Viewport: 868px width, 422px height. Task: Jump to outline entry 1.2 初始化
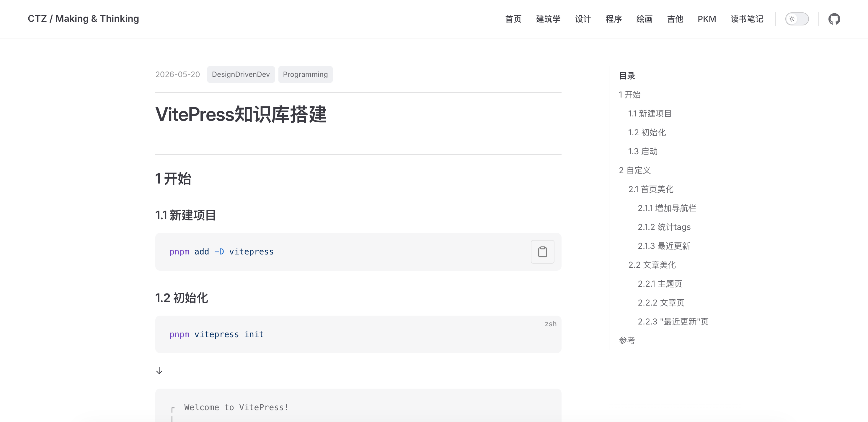[647, 132]
